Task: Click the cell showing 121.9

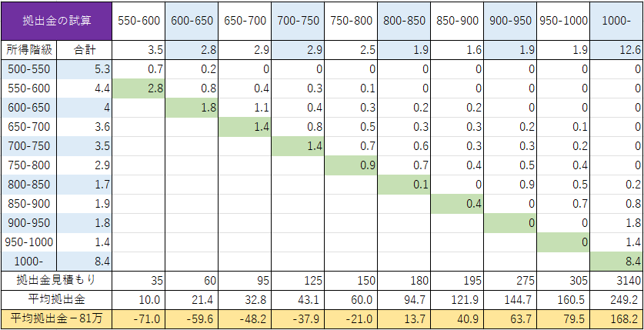Action: coord(456,298)
